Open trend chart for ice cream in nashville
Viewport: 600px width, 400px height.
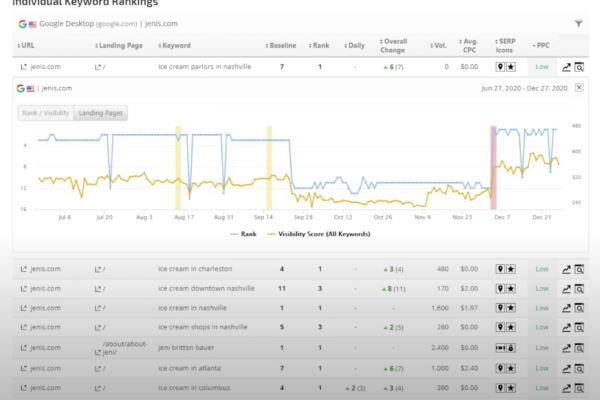(x=566, y=308)
